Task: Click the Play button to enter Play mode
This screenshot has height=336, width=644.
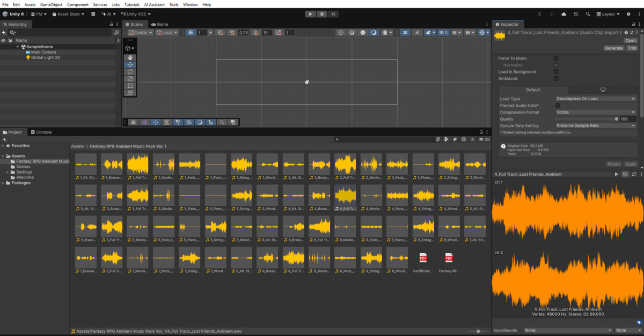Action: 310,14
